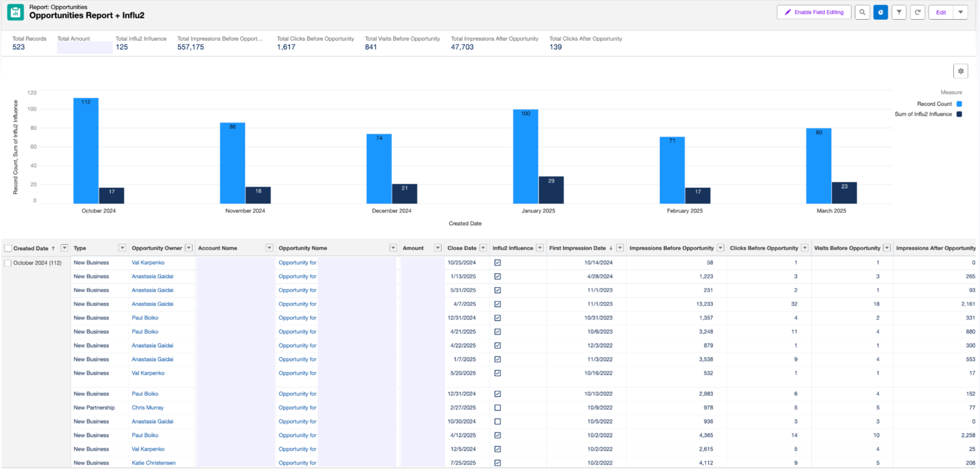Open the Amount column header menu
This screenshot has height=469, width=980.
click(438, 248)
